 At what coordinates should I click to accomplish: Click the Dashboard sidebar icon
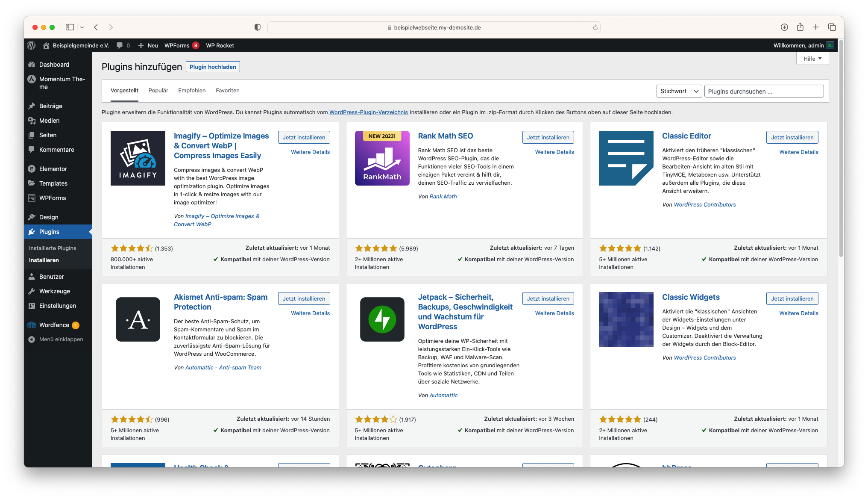32,65
